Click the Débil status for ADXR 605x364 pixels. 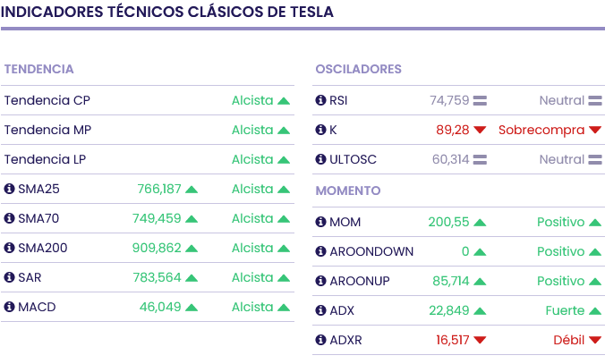pos(569,340)
